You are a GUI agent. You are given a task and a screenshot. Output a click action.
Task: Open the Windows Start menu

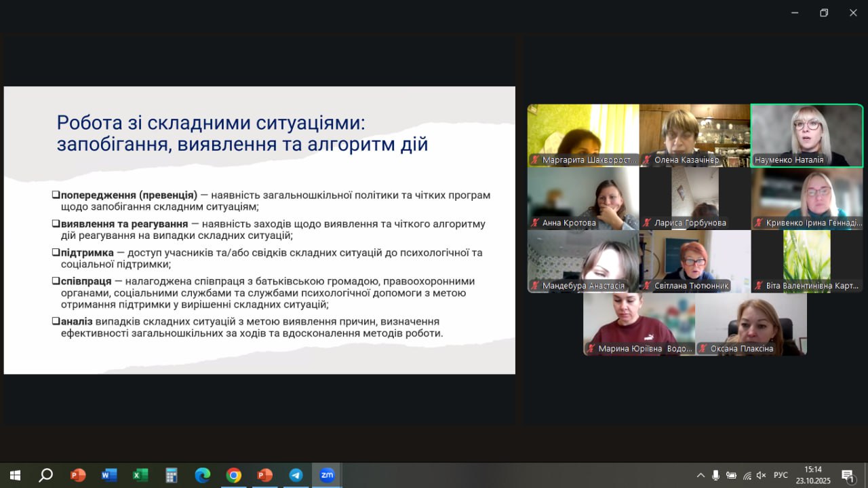[15, 475]
